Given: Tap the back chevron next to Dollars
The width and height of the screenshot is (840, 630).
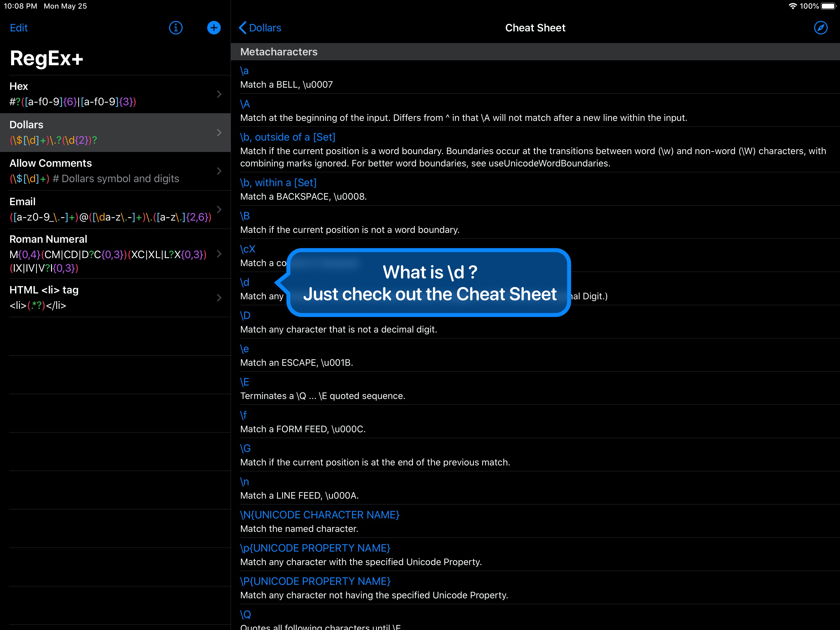Looking at the screenshot, I should (x=243, y=28).
